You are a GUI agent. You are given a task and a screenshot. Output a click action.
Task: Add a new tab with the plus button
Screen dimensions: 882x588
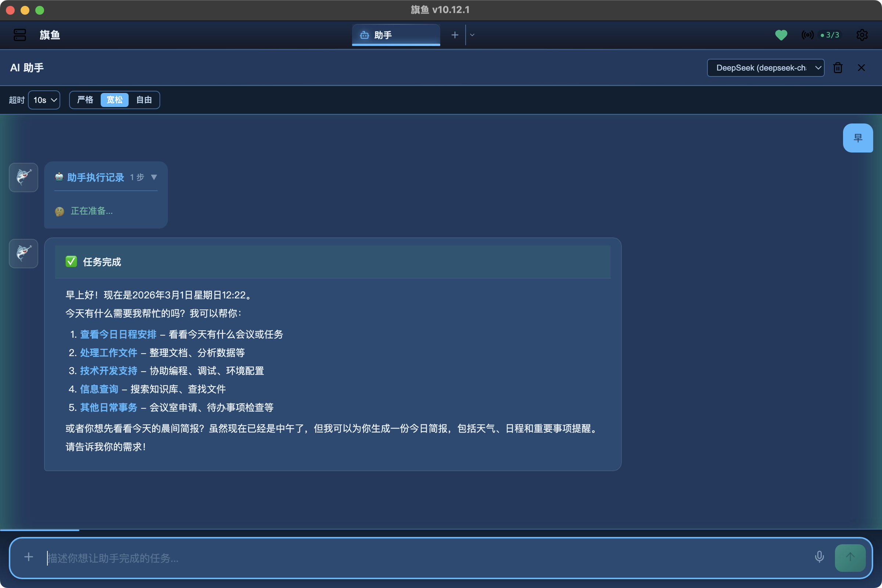coord(455,35)
